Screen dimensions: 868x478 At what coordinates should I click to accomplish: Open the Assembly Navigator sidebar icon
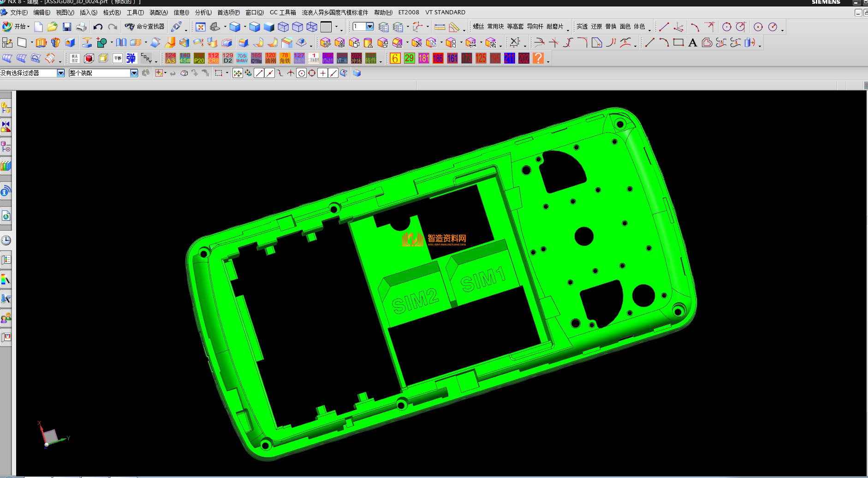pyautogui.click(x=6, y=108)
